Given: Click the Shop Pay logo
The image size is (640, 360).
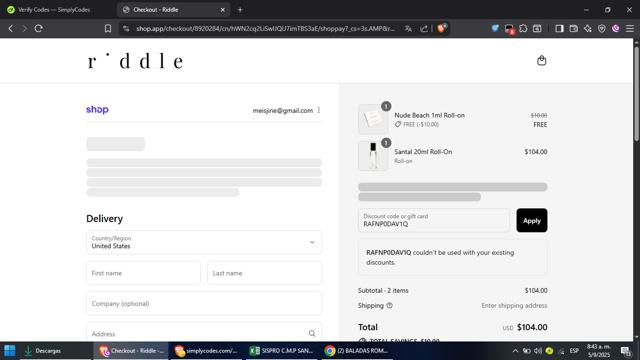Looking at the screenshot, I should click(x=97, y=109).
